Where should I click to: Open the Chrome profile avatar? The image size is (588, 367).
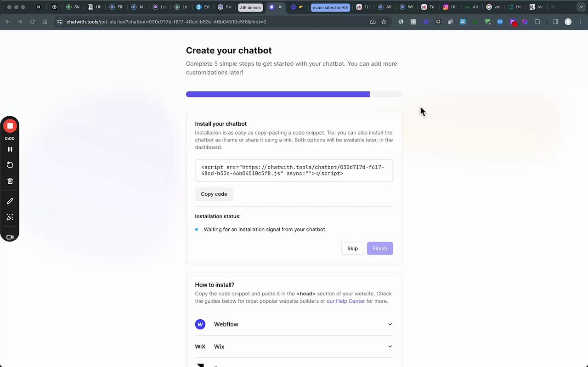tap(568, 22)
